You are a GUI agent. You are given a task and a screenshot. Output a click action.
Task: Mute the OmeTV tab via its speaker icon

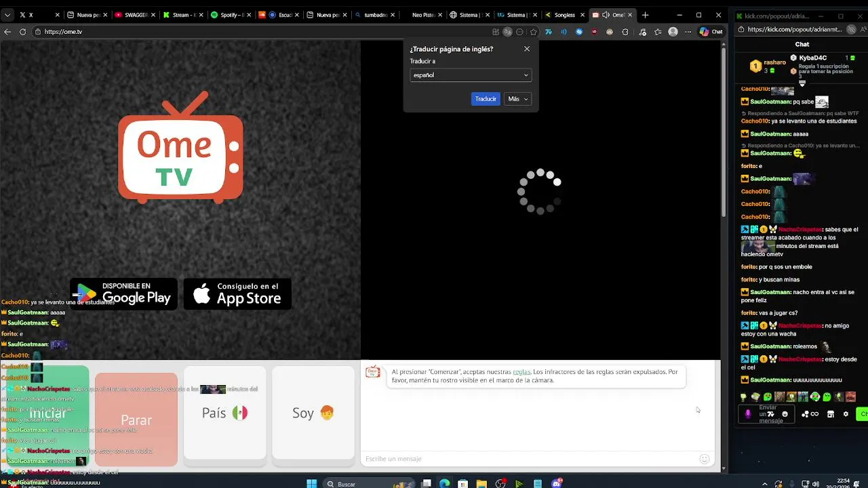tap(605, 15)
